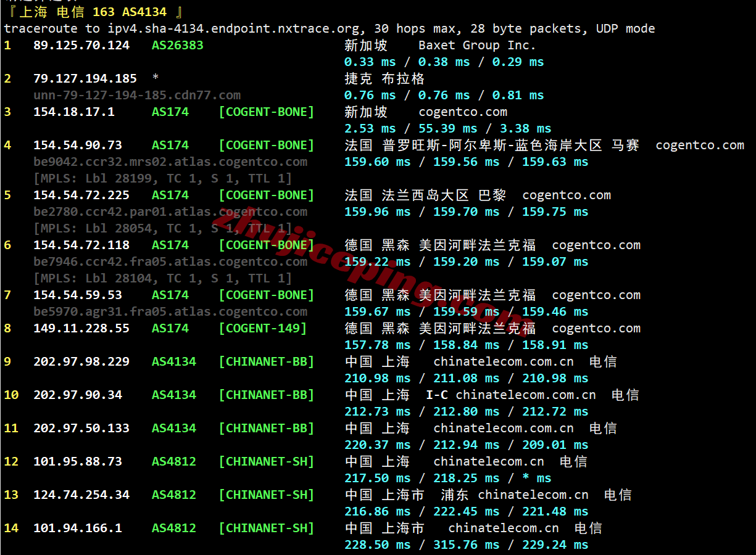This screenshot has height=555, width=756.
Task: Select hostname unn-79-127-194-185.cdn77.com
Action: [137, 95]
